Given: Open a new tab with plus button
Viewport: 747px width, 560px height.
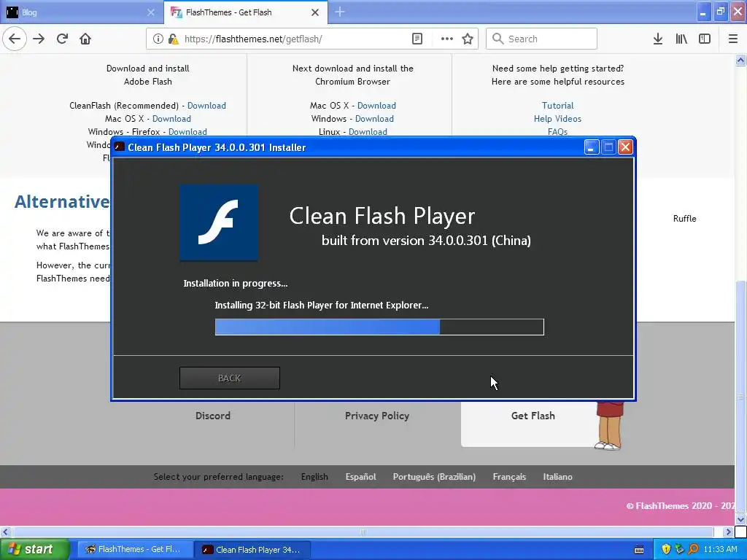Looking at the screenshot, I should pyautogui.click(x=340, y=12).
